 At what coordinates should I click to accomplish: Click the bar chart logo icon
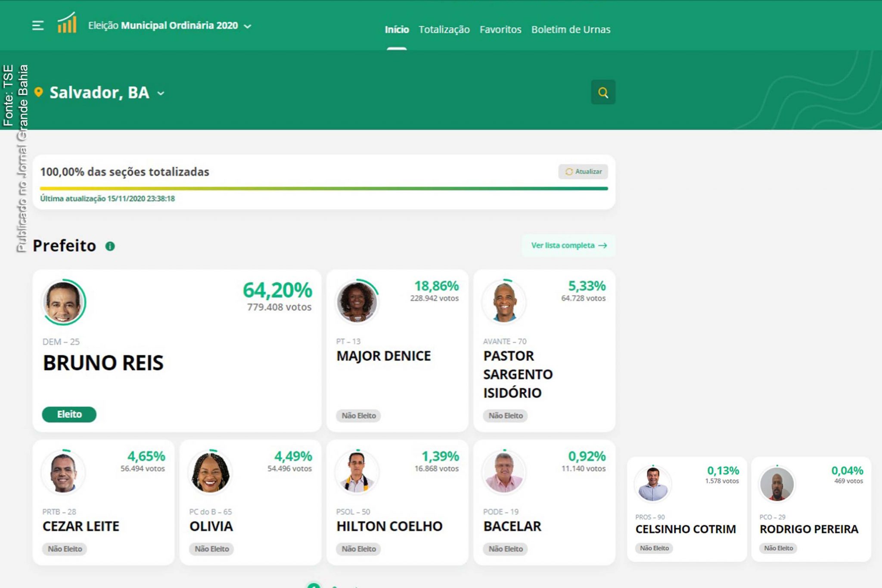(67, 23)
